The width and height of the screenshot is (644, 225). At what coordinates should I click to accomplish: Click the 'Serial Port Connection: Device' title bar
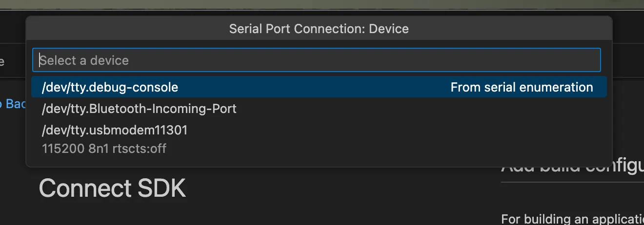pos(319,29)
